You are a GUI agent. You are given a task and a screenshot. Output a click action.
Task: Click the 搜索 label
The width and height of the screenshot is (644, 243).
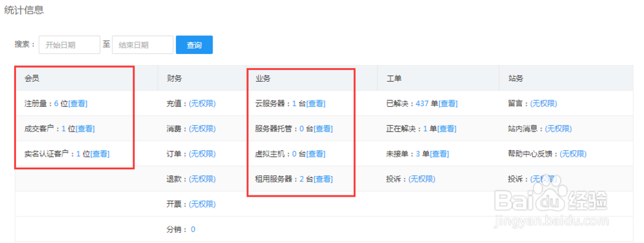(x=24, y=44)
